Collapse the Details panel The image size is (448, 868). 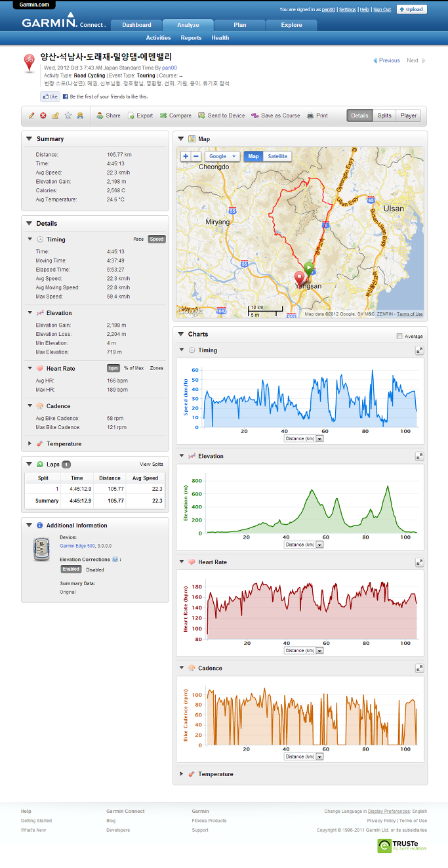point(29,223)
